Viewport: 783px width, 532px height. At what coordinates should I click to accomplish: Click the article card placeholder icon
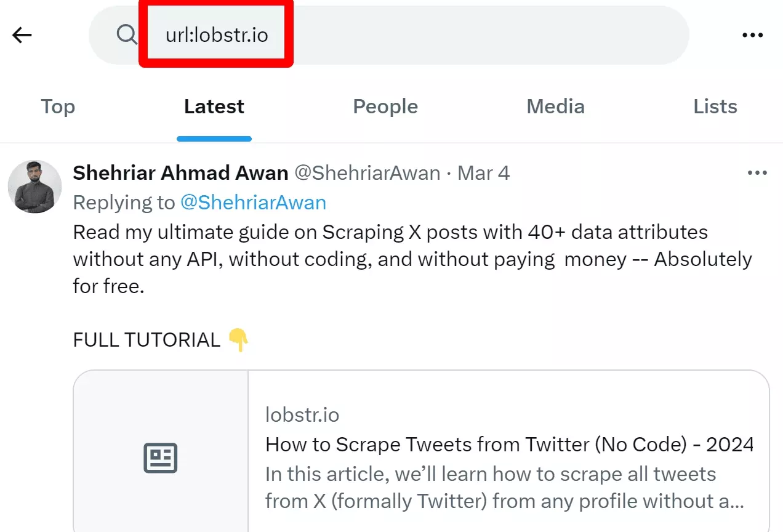click(160, 457)
